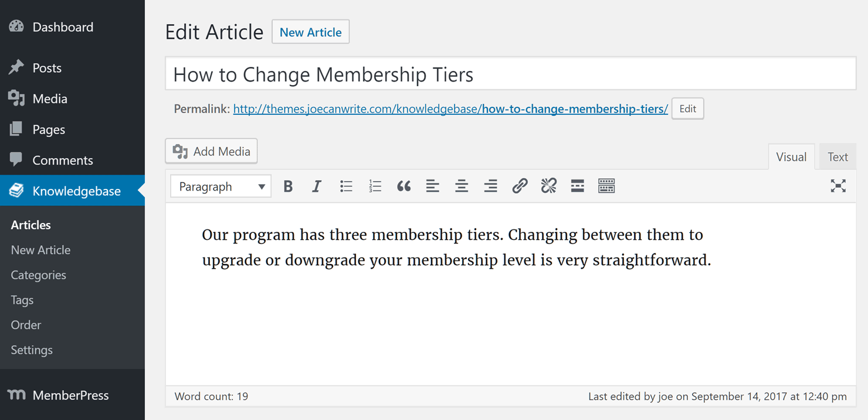Open Categories in Knowledgebase menu
Viewport: 868px width, 420px height.
point(38,275)
